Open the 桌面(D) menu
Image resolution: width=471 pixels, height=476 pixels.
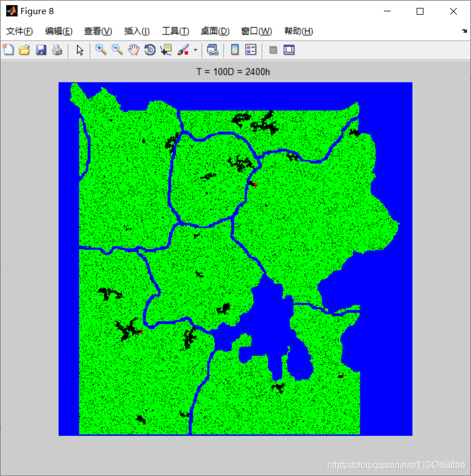(215, 31)
